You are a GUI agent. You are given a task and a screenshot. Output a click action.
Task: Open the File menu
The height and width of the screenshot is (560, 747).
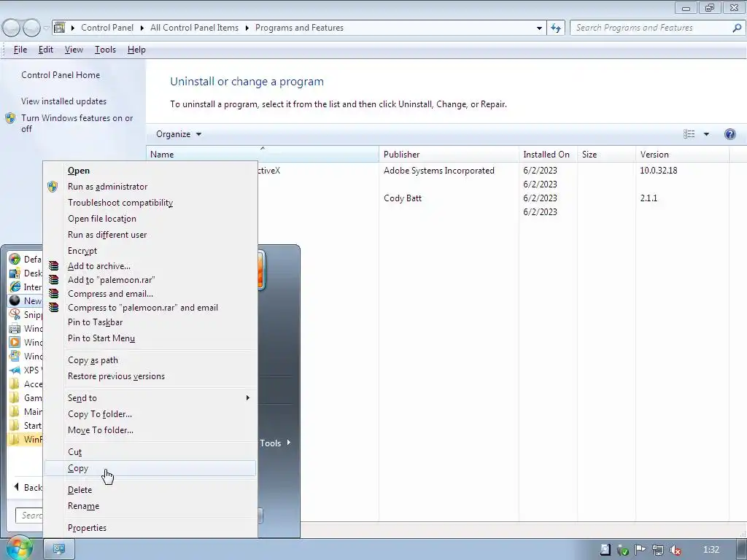[x=20, y=50]
